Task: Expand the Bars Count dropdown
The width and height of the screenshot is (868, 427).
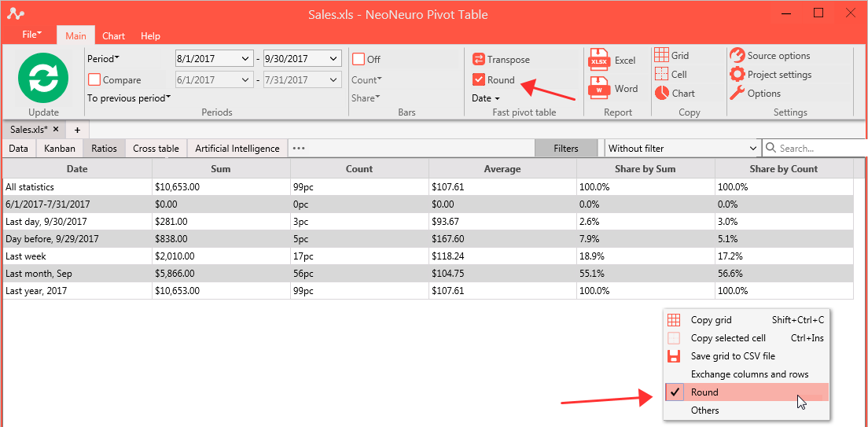Action: click(x=366, y=79)
